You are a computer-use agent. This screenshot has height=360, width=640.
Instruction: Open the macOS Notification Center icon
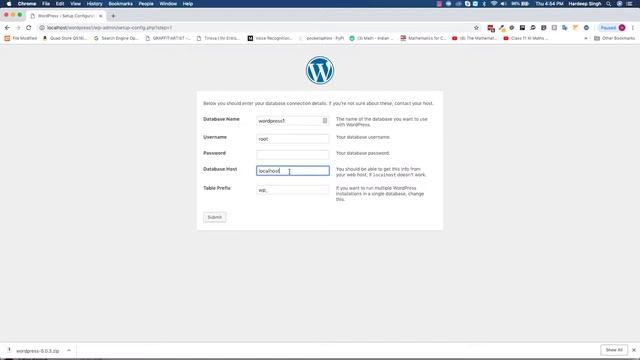[629, 4]
